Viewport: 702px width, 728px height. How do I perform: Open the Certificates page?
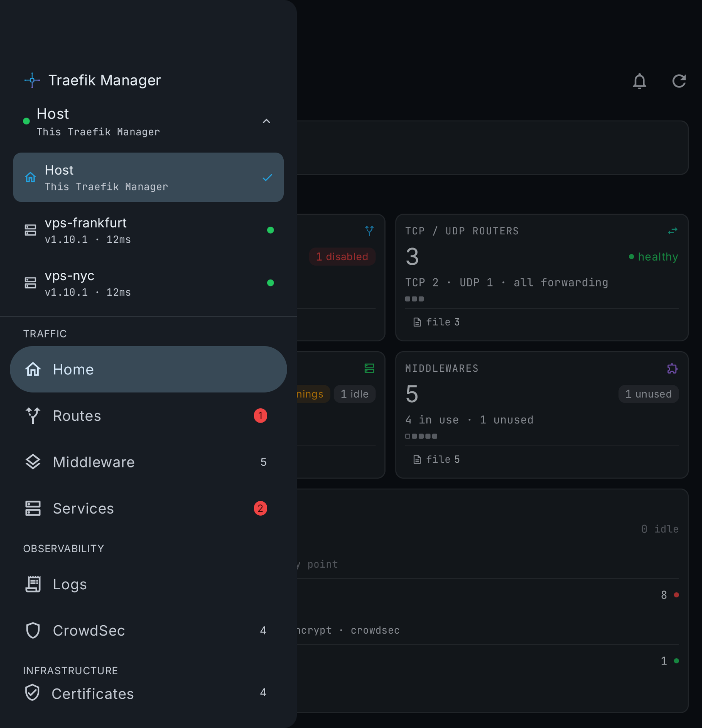[x=148, y=693]
